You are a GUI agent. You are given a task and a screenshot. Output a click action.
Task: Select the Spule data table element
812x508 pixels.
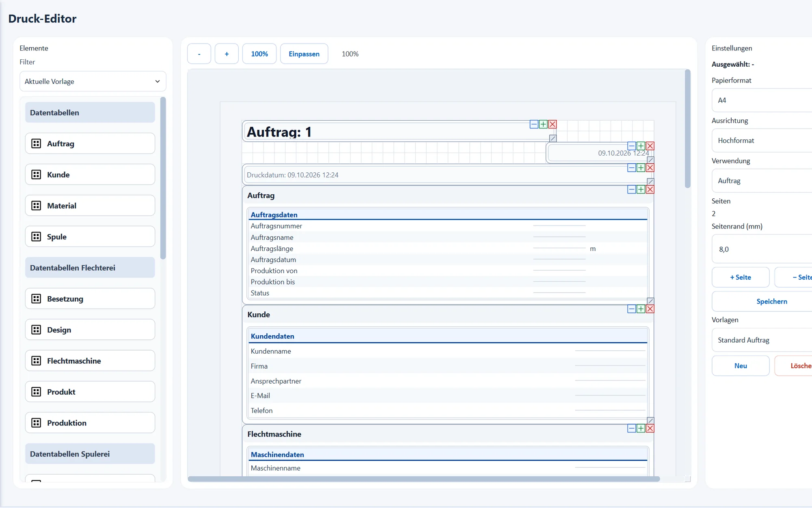pos(90,237)
